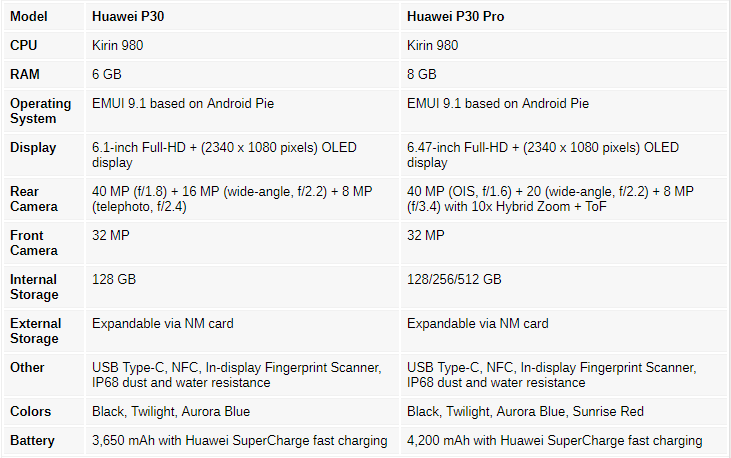Click the Other row label

pos(27,367)
